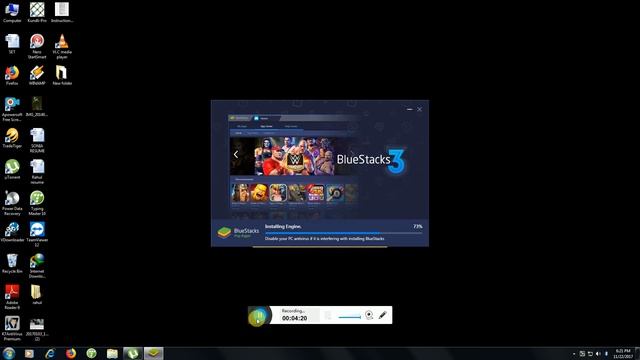
Task: Click the previous arrow on BlueStacks banner
Action: [236, 154]
